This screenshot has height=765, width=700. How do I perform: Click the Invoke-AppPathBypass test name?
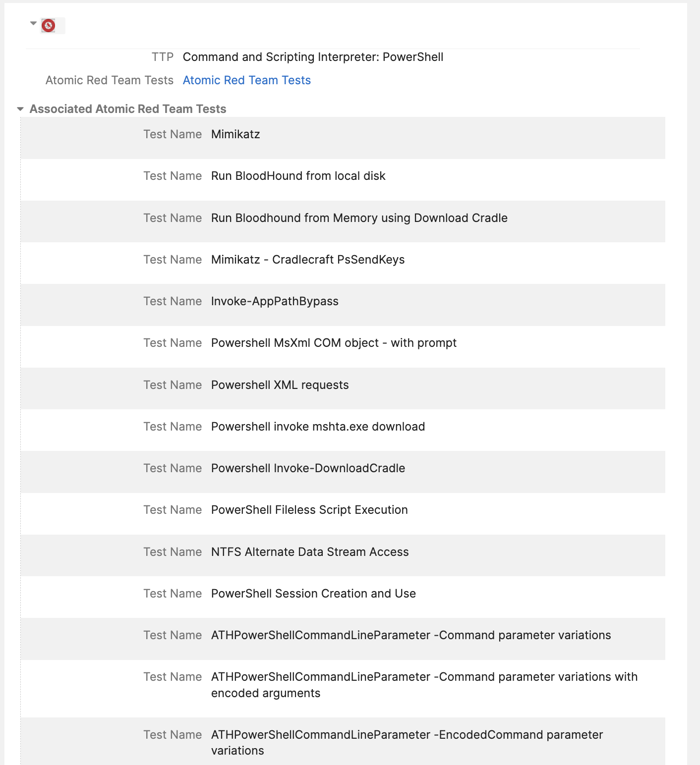coord(275,301)
